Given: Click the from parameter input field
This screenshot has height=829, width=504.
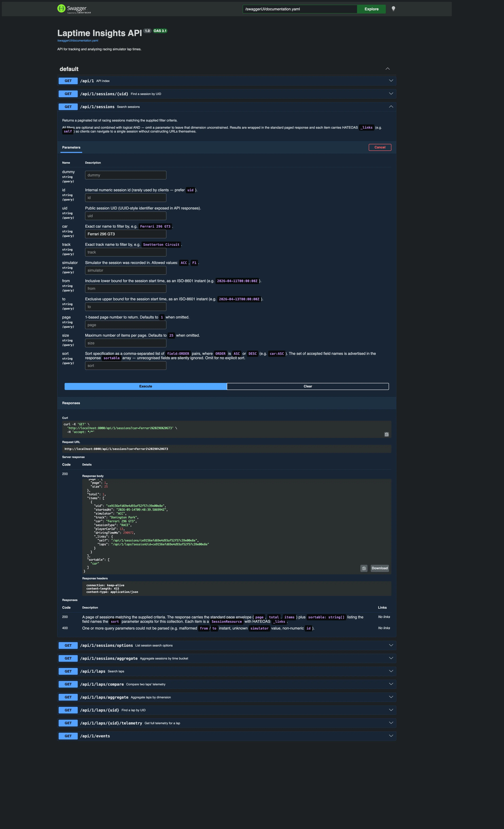Looking at the screenshot, I should point(125,288).
